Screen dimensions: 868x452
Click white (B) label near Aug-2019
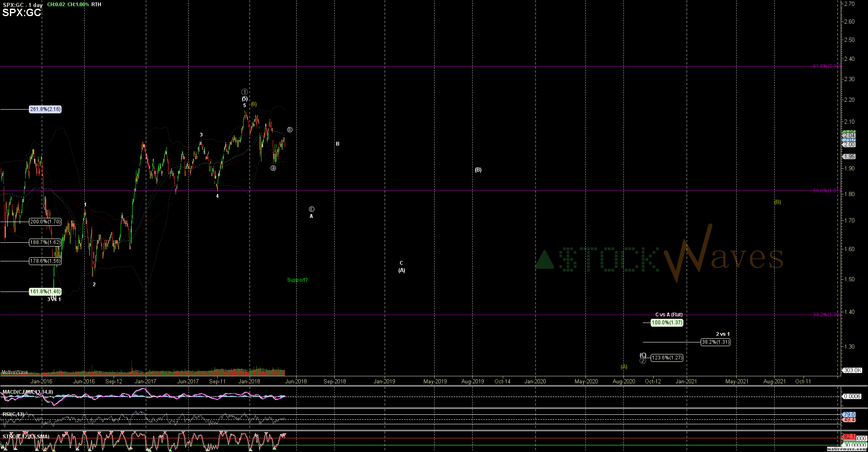click(478, 170)
